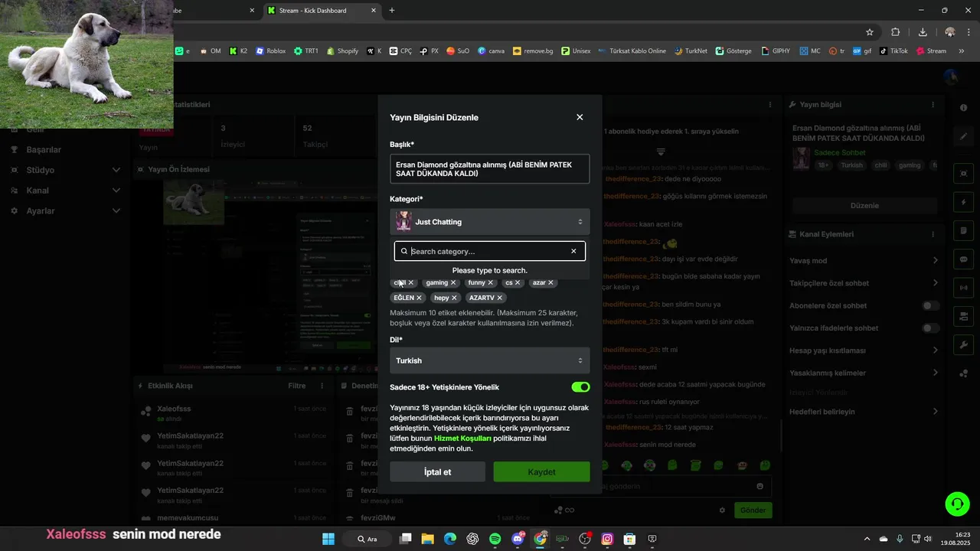Click the Düzenle button in Yayın bilgisi
This screenshot has height=551, width=980.
coord(864,206)
